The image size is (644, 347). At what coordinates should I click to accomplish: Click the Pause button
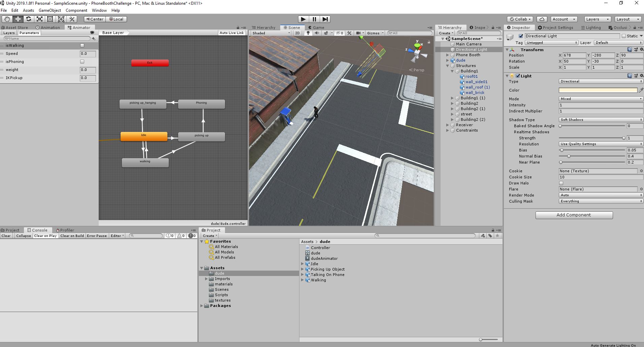(x=314, y=19)
